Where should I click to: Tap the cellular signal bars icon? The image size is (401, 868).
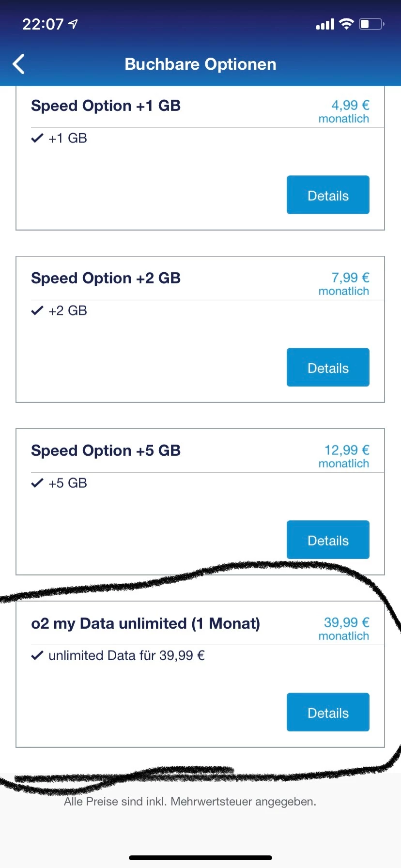click(x=325, y=24)
